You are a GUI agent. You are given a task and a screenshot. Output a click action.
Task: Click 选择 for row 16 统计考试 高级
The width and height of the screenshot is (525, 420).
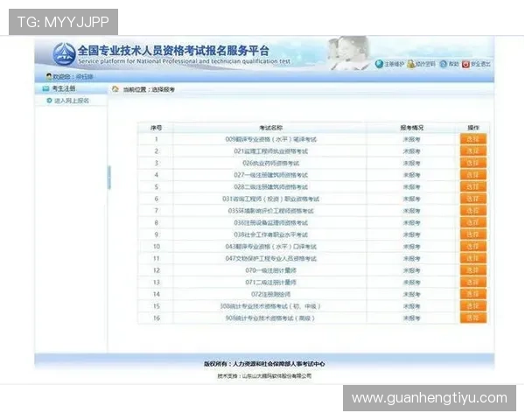tap(472, 318)
